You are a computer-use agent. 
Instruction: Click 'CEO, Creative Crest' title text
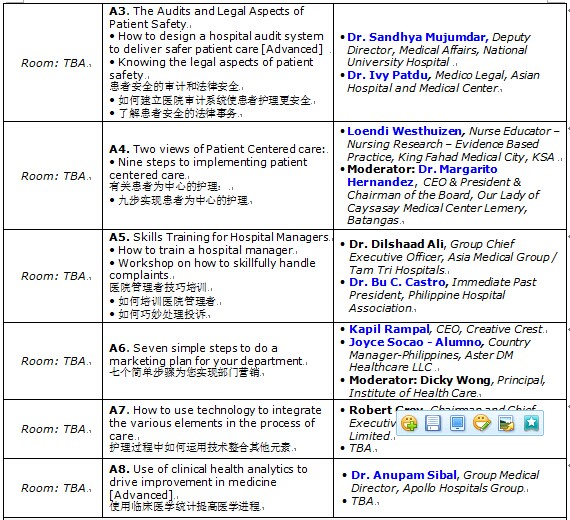point(489,329)
